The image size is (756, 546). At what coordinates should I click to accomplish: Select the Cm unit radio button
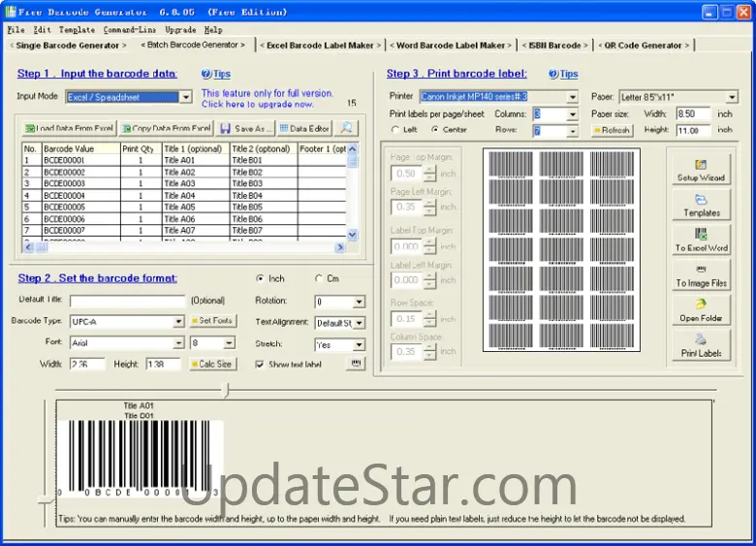(x=320, y=279)
